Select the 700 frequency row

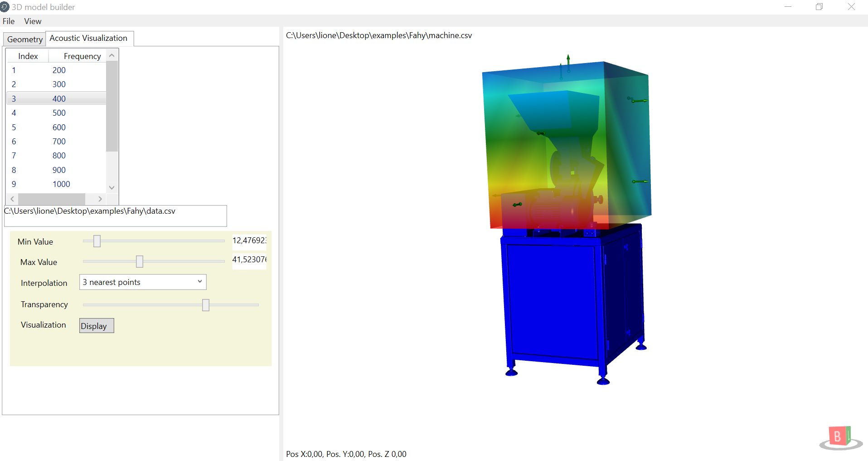[x=56, y=142]
